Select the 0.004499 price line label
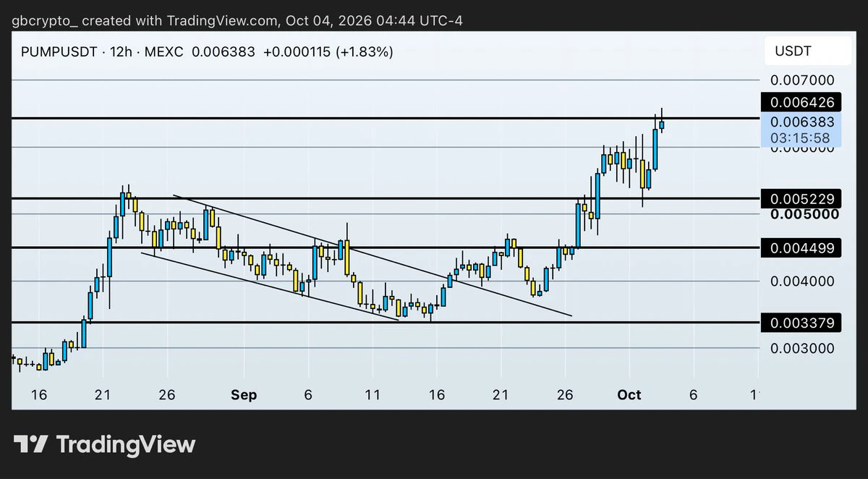This screenshot has width=868, height=479. 803,248
